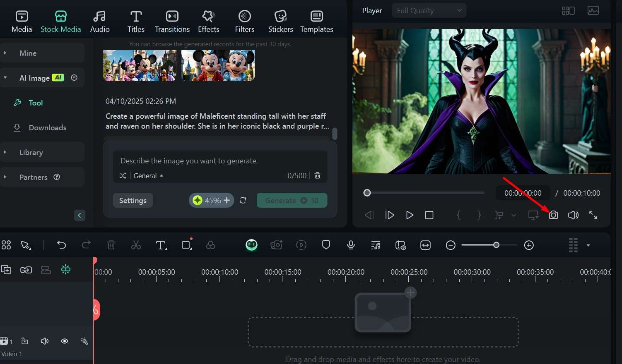This screenshot has width=622, height=364.
Task: Zoom out timeline minus button
Action: (x=451, y=245)
